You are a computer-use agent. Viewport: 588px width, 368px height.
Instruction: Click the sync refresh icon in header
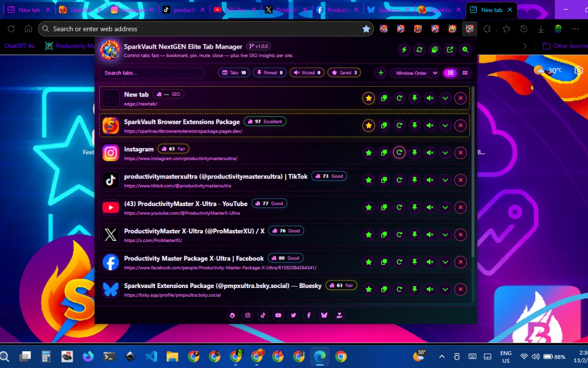[x=419, y=50]
